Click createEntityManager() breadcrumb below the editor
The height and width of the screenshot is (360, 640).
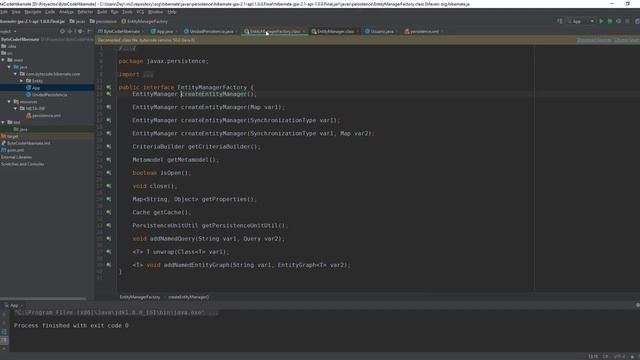[189, 297]
